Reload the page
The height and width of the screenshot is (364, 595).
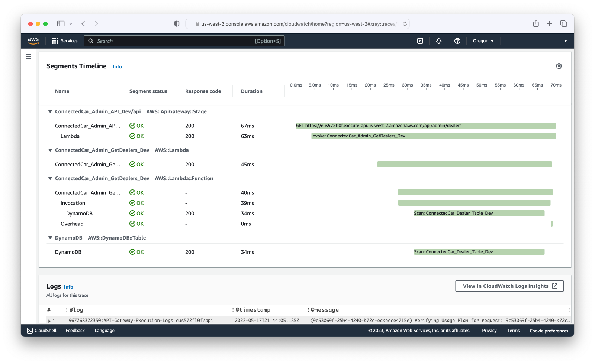click(x=405, y=24)
